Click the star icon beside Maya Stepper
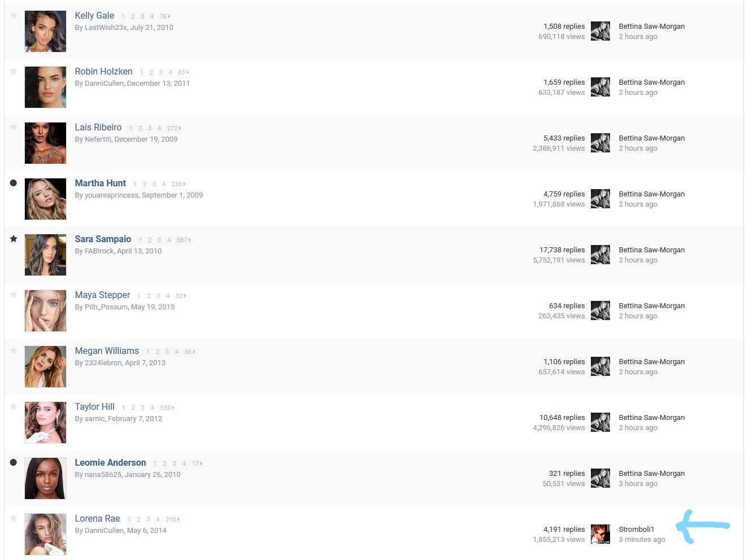 coord(14,295)
